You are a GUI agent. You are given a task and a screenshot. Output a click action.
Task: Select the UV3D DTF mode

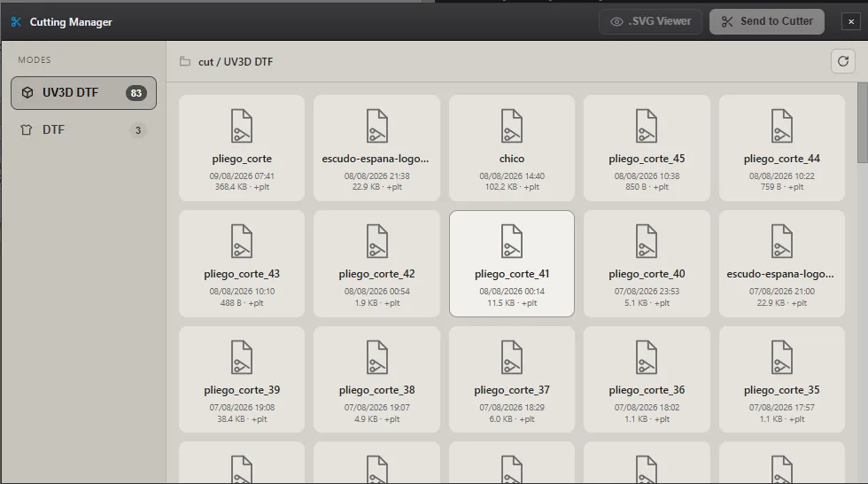[83, 93]
